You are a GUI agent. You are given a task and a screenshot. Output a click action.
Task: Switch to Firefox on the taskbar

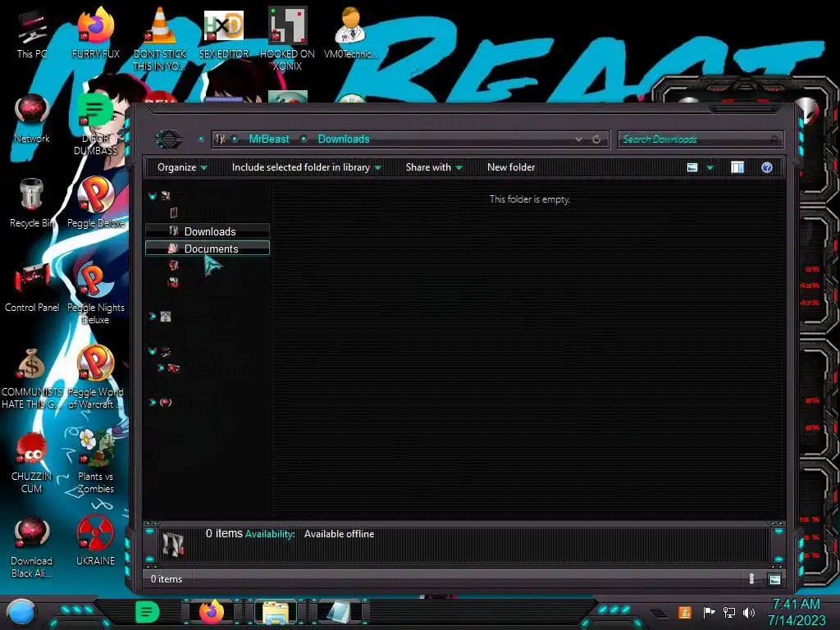(x=212, y=613)
